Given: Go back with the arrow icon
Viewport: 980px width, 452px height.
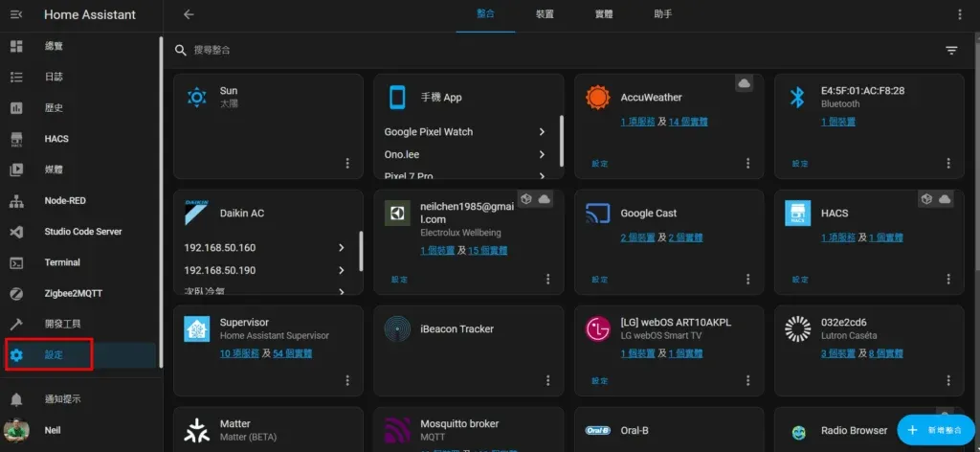Looking at the screenshot, I should [189, 14].
